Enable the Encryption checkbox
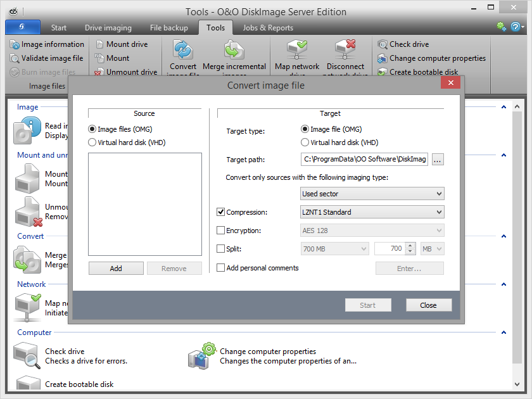 (220, 231)
